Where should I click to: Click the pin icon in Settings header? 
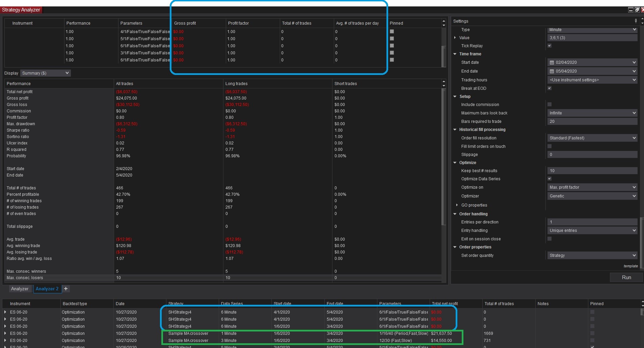click(x=636, y=21)
